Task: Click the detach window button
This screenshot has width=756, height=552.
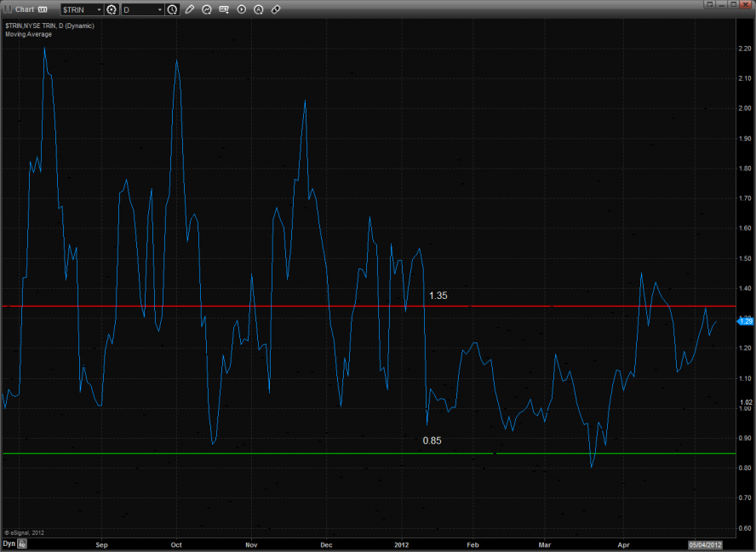Action: [707, 4]
